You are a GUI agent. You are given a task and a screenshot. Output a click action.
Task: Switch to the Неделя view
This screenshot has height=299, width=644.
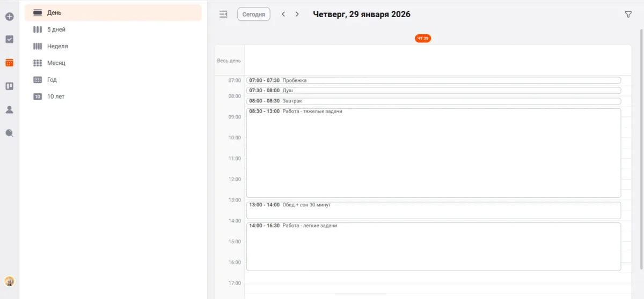tap(57, 46)
